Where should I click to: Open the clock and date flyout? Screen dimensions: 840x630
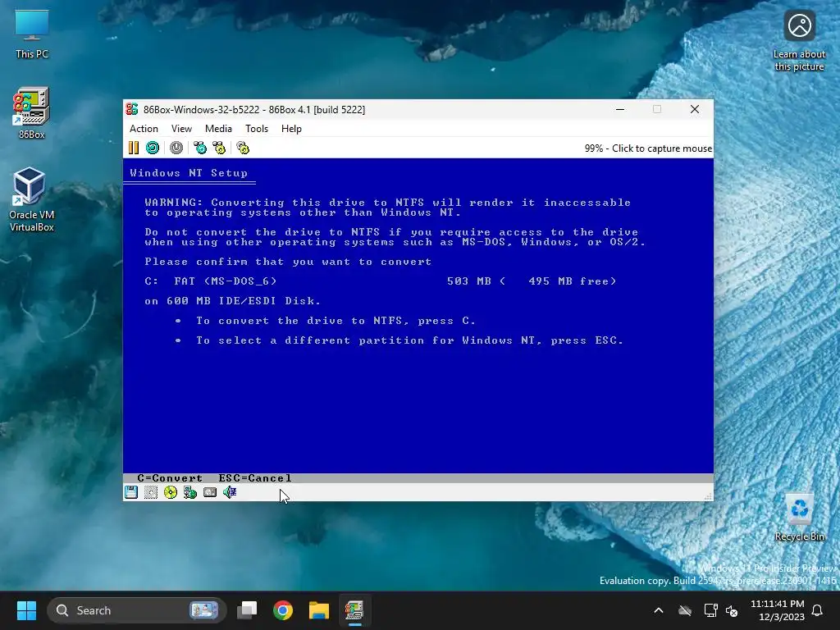click(777, 610)
